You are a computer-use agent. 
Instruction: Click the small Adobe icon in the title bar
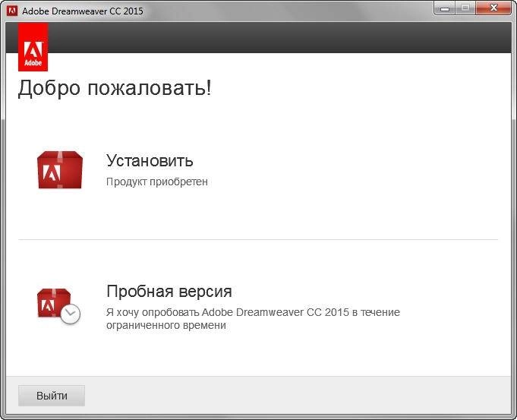coord(12,11)
